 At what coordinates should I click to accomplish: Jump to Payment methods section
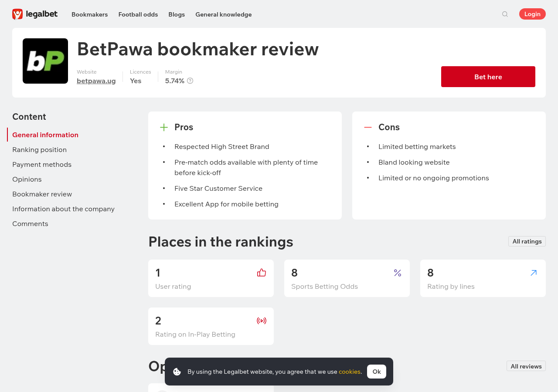point(42,164)
